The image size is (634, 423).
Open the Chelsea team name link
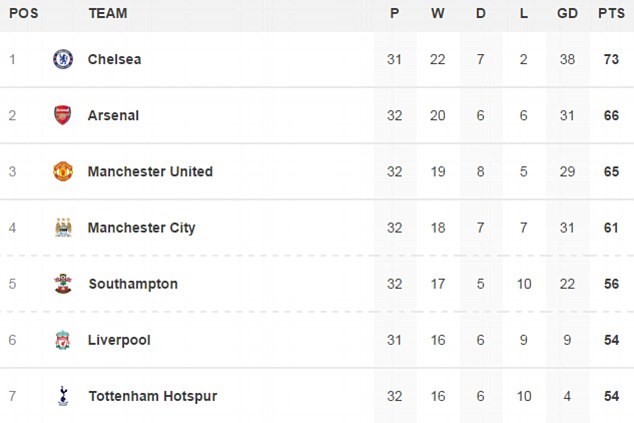click(x=114, y=59)
